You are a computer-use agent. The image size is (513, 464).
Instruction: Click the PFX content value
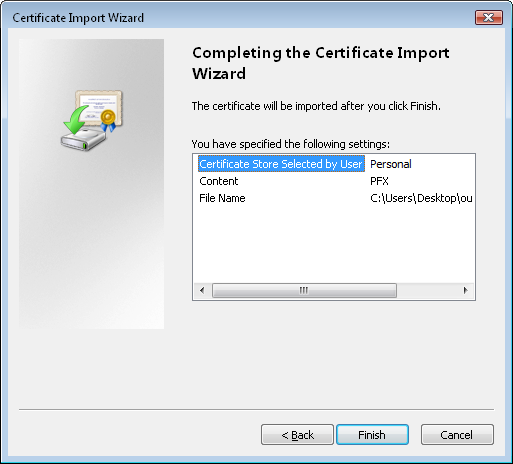pyautogui.click(x=379, y=181)
